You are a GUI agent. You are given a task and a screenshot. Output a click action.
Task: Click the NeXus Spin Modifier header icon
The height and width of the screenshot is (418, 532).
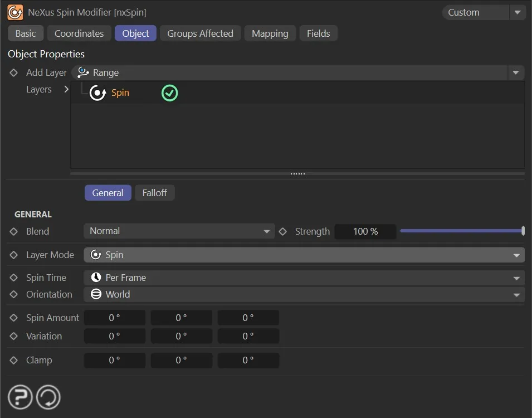tap(15, 12)
